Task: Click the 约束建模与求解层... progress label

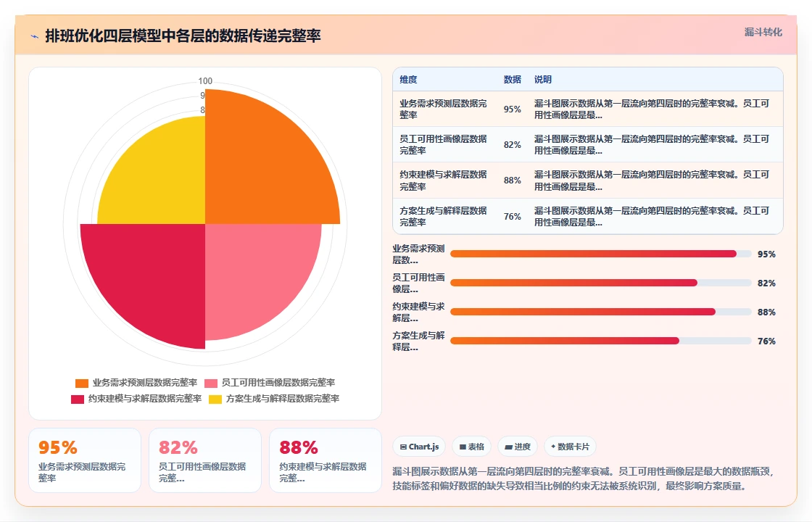Action: pos(418,312)
